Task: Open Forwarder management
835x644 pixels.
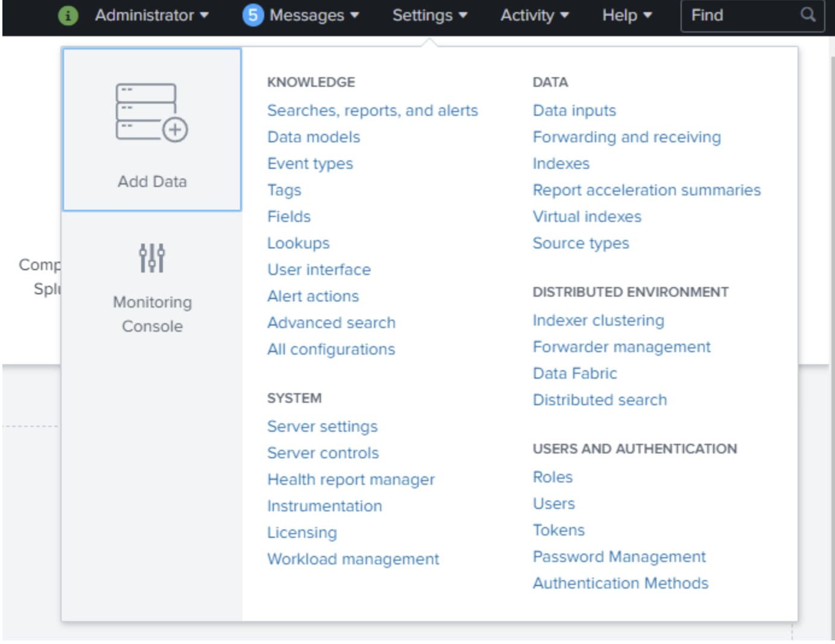Action: pos(622,347)
